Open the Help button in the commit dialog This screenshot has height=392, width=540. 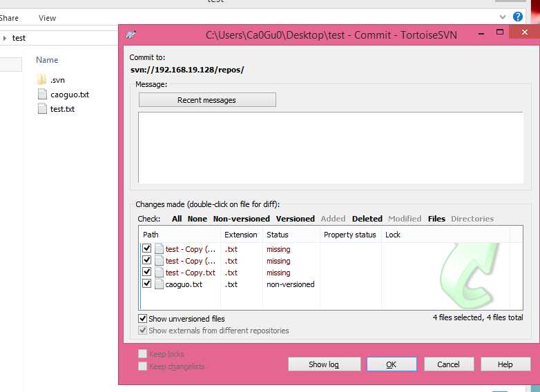click(x=505, y=364)
